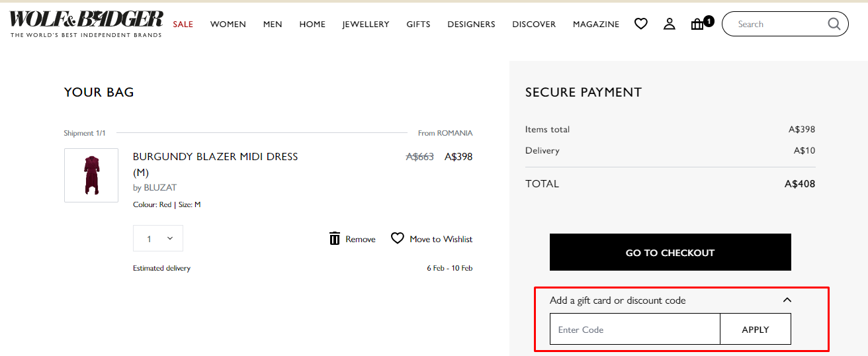
Task: Visit the BLUZAT brand link
Action: (160, 188)
